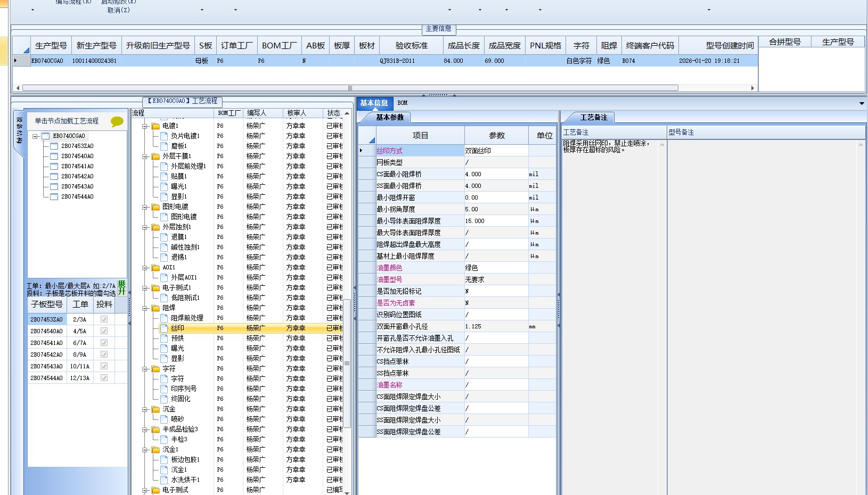Image resolution: width=868 pixels, height=495 pixels.
Task: Toggle the 投料 checkbox for 2B074544A0
Action: (104, 378)
